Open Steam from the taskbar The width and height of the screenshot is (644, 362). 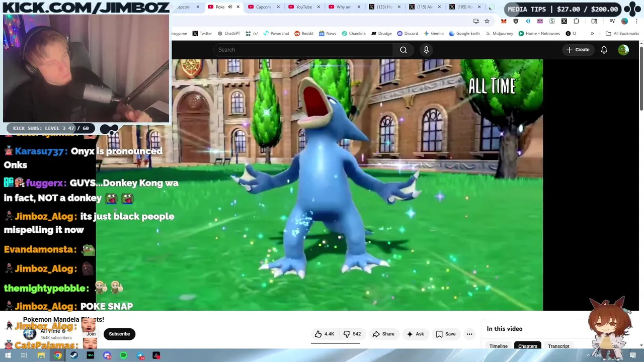click(74, 355)
